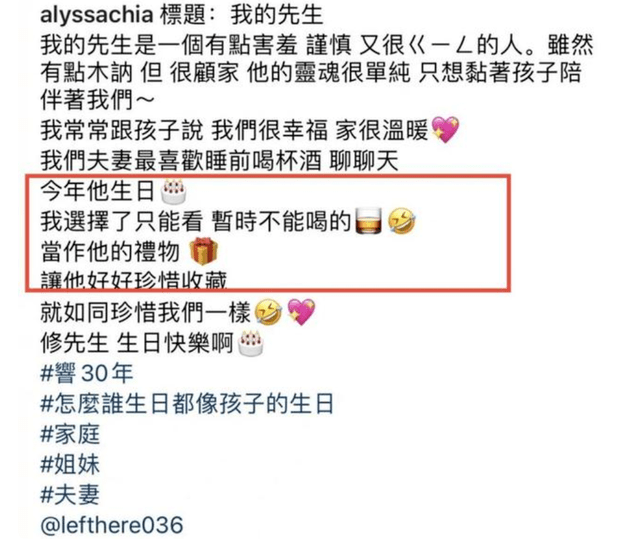Open the @lefthere036 mention

coord(112,525)
